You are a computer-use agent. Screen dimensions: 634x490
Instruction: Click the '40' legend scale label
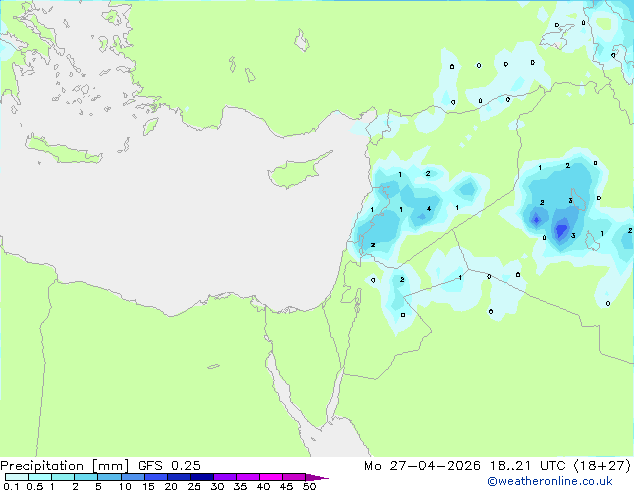tap(263, 486)
